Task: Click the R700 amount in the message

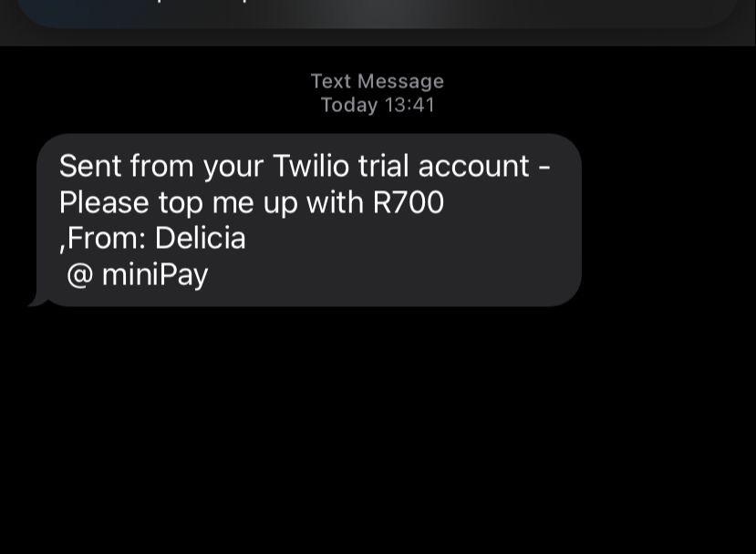Action: point(409,202)
